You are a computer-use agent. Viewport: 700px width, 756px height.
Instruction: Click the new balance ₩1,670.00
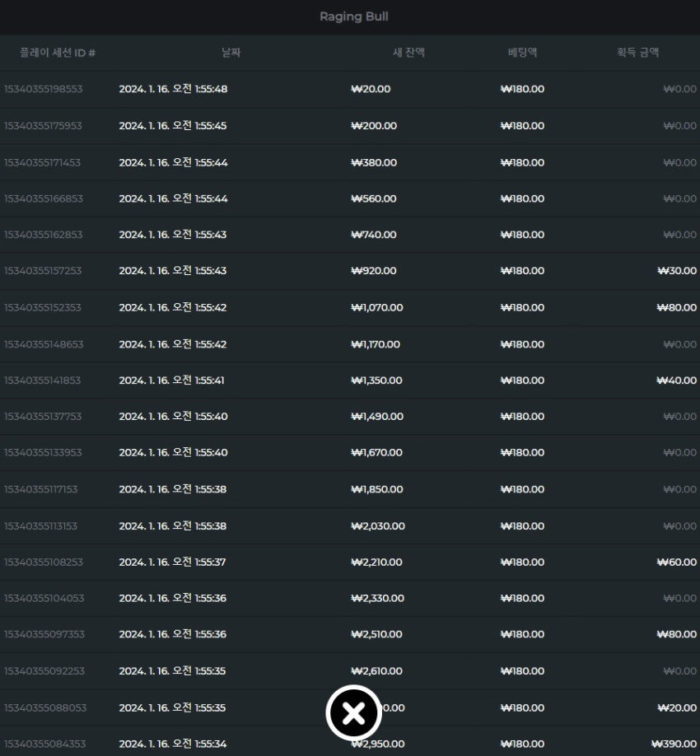point(376,453)
